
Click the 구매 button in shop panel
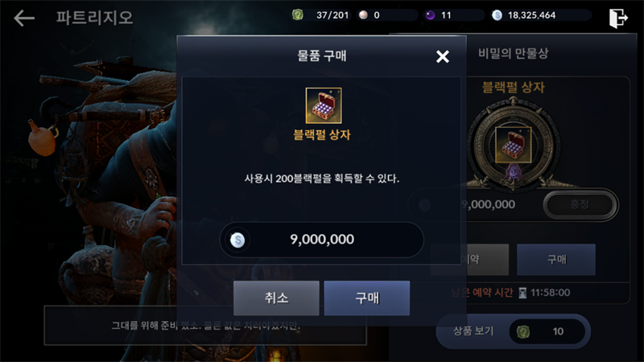click(x=556, y=259)
